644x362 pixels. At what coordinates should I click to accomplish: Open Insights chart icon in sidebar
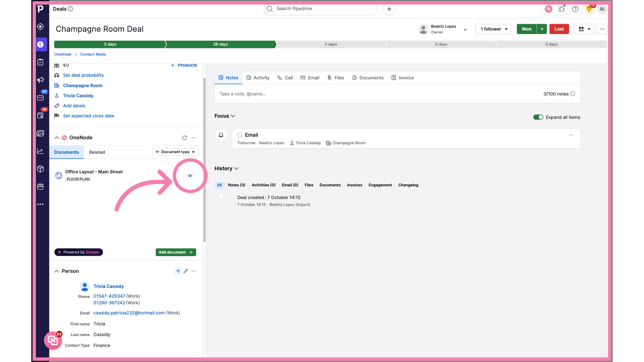pyautogui.click(x=41, y=151)
